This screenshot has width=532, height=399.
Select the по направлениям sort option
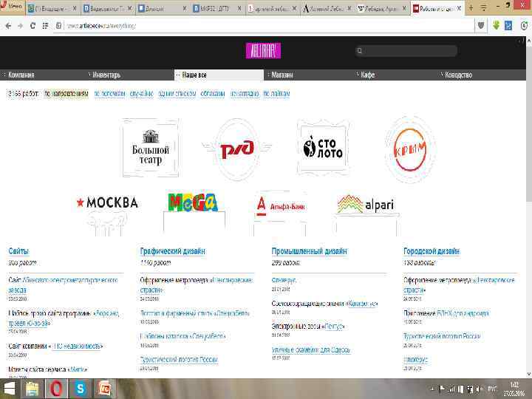click(66, 94)
